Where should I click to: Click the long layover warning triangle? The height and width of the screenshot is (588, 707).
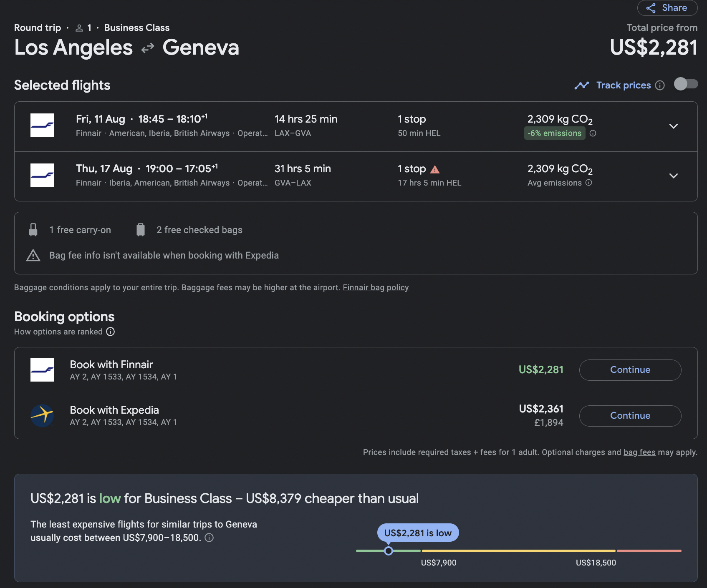tap(435, 169)
